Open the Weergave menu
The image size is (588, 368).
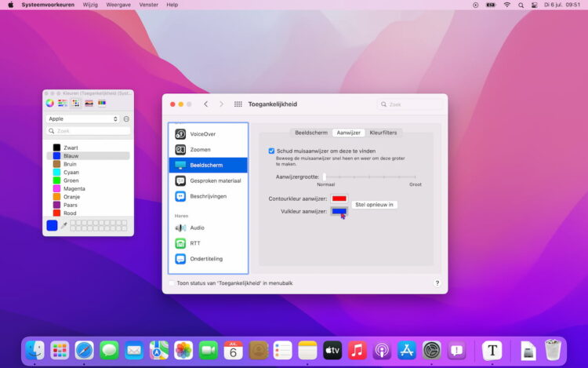118,5
